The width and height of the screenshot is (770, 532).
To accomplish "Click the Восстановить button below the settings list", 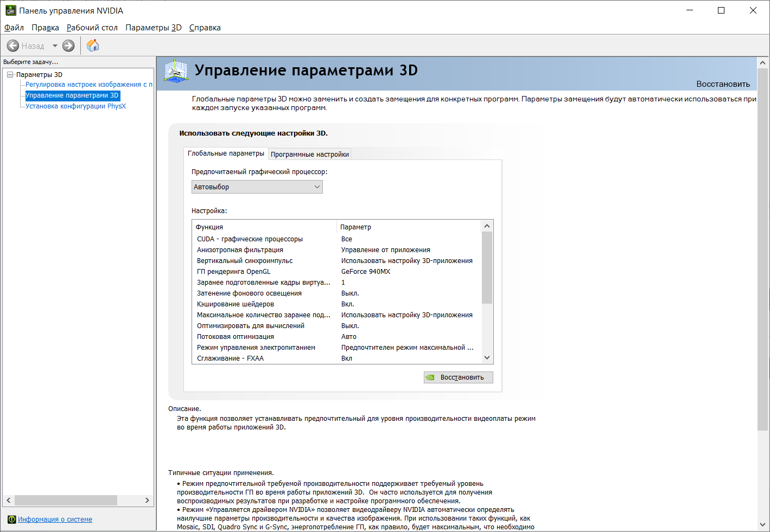I will click(x=459, y=377).
